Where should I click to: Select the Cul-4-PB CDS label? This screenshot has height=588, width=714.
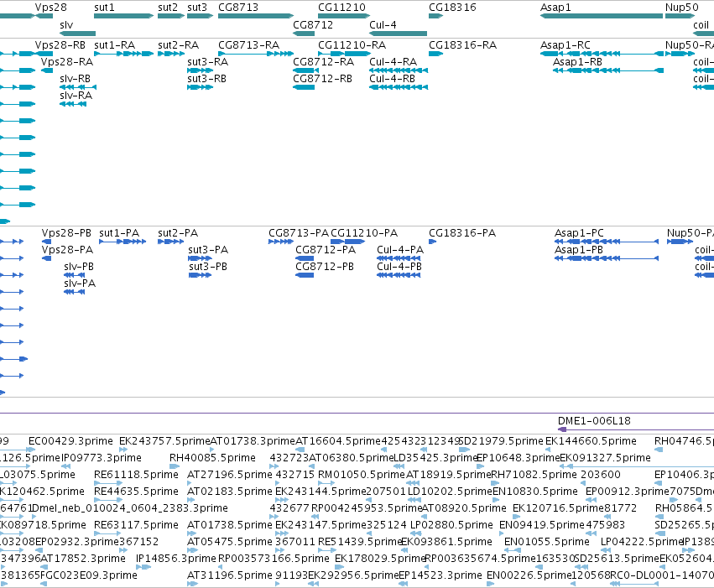tap(399, 267)
